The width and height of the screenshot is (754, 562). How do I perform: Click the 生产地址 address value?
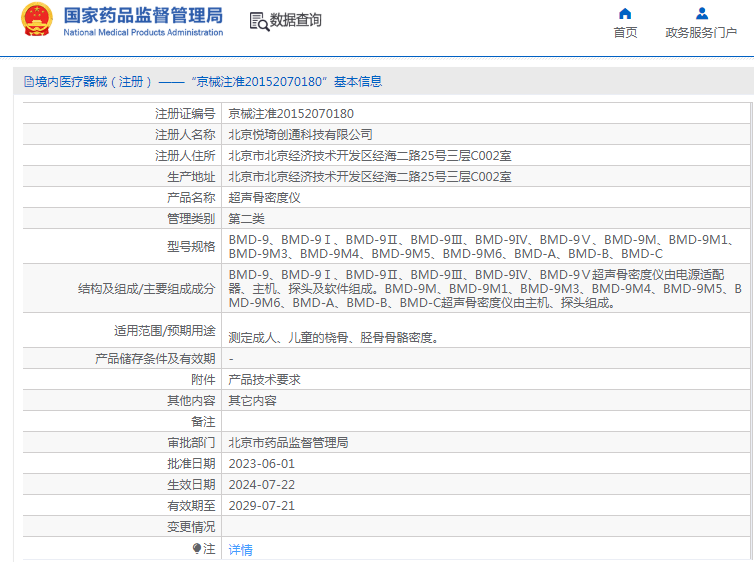coord(370,177)
